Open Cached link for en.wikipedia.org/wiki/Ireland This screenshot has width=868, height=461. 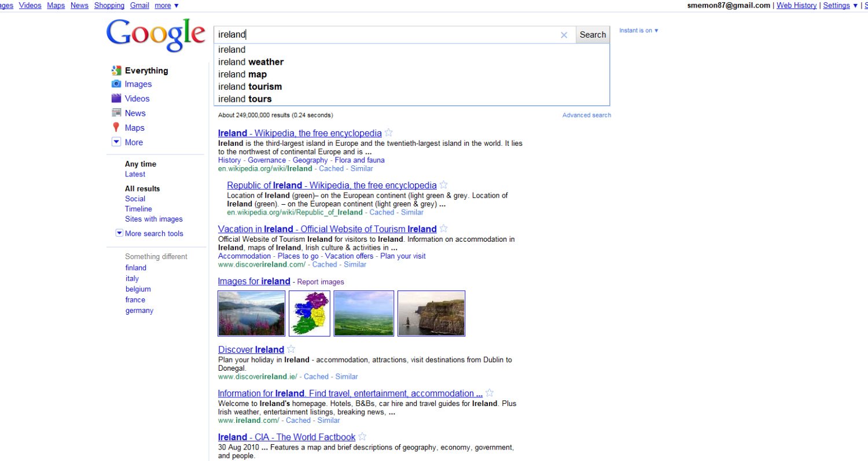[331, 169]
